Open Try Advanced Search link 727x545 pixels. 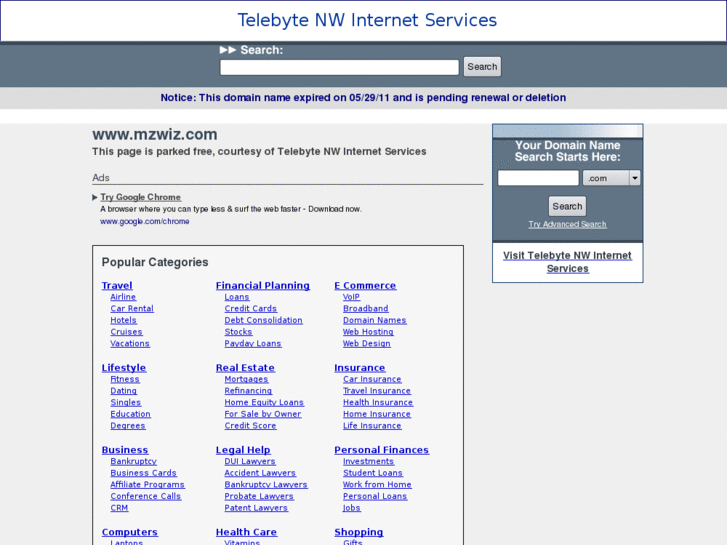pyautogui.click(x=567, y=224)
